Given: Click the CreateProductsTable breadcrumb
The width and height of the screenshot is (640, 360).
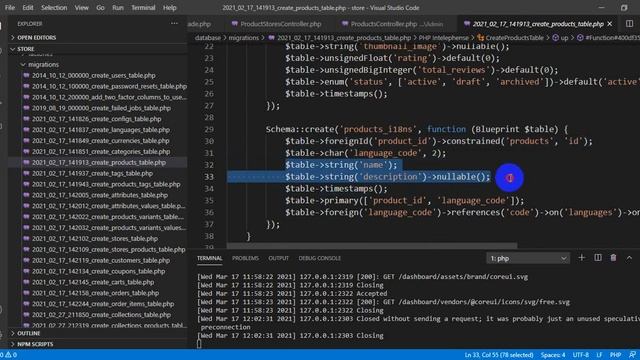Looking at the screenshot, I should tap(511, 38).
